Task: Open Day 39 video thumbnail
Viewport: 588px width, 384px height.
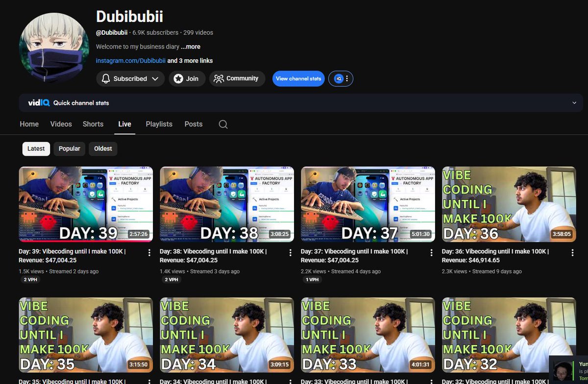Action: (x=86, y=204)
